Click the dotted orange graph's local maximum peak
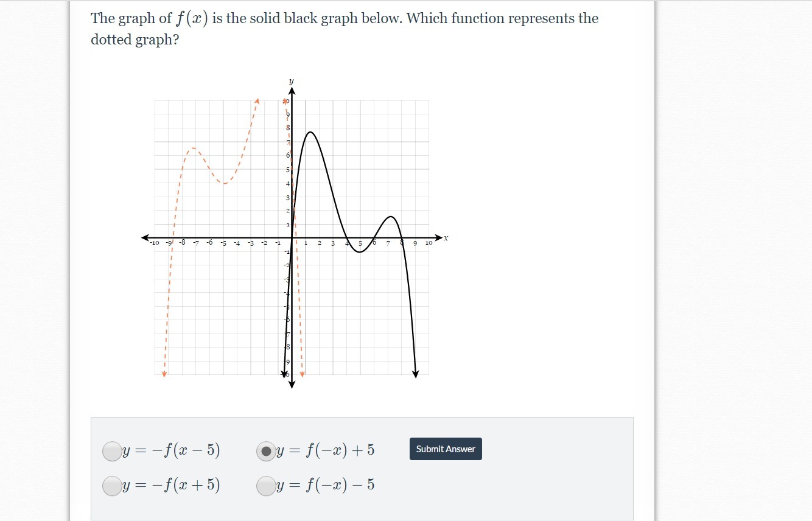812x521 pixels. [x=193, y=148]
